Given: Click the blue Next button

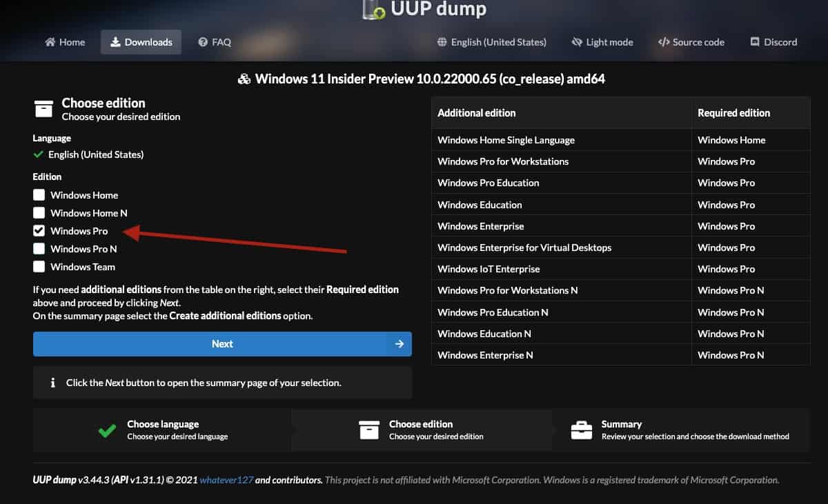Looking at the screenshot, I should (222, 344).
